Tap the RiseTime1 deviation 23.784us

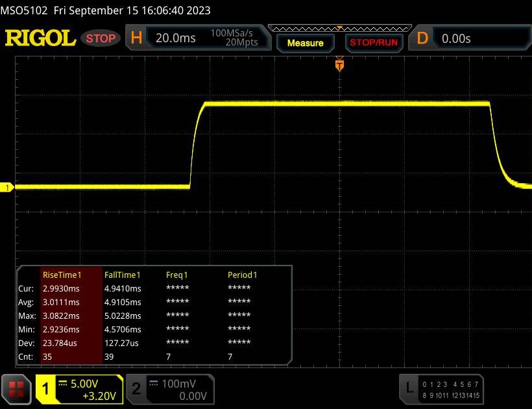point(60,343)
